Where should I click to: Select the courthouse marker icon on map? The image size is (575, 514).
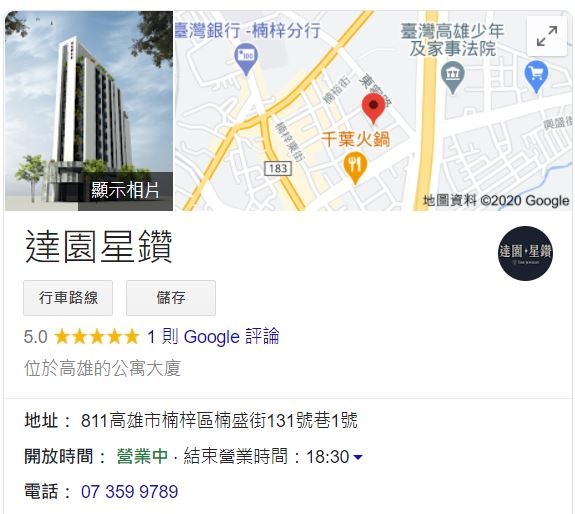pos(453,77)
